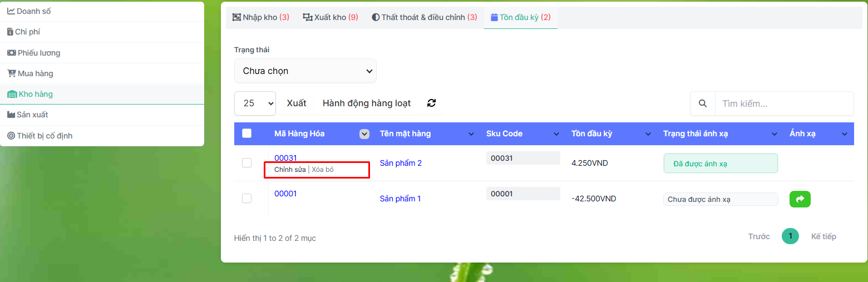Expand Mã Hàng Hóa column sort arrow
The image size is (868, 282).
pyautogui.click(x=364, y=133)
